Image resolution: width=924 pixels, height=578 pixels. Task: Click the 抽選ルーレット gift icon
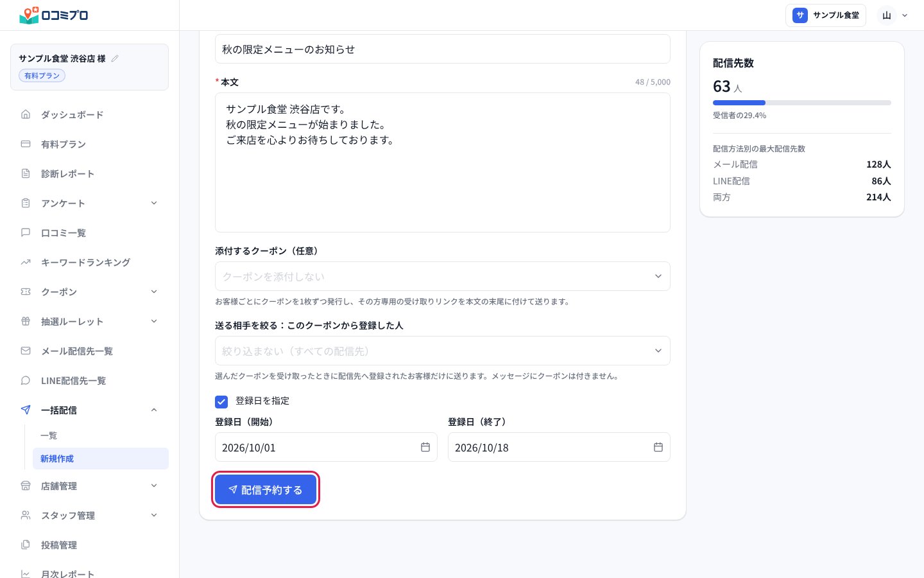[26, 321]
